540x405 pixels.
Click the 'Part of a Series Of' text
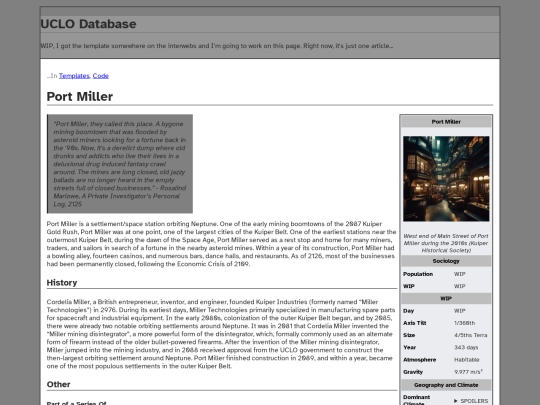click(x=76, y=403)
